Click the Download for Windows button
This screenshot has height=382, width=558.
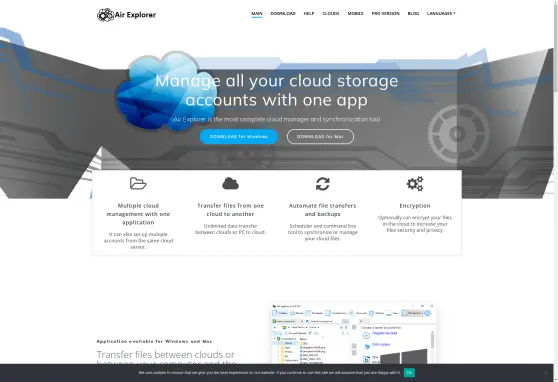[x=239, y=137]
